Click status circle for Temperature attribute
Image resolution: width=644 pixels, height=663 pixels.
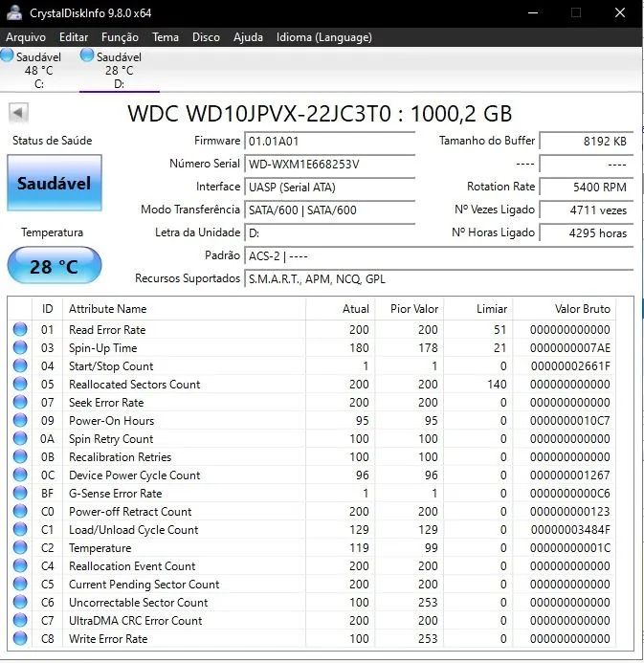[20, 547]
